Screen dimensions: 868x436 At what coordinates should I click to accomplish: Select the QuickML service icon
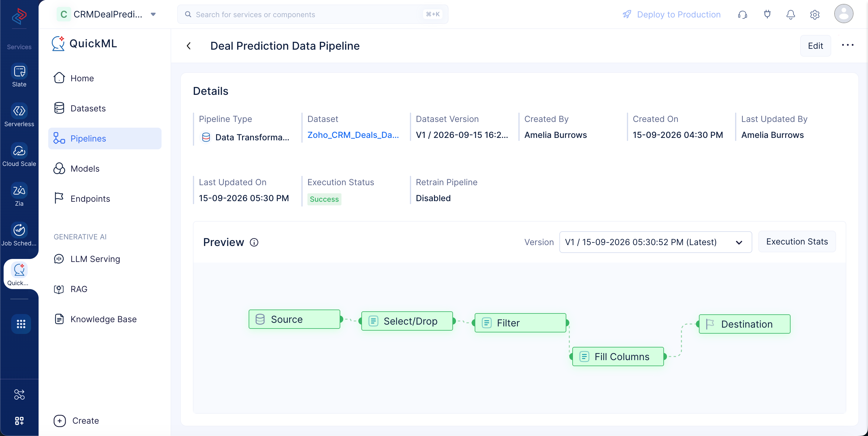pos(19,274)
